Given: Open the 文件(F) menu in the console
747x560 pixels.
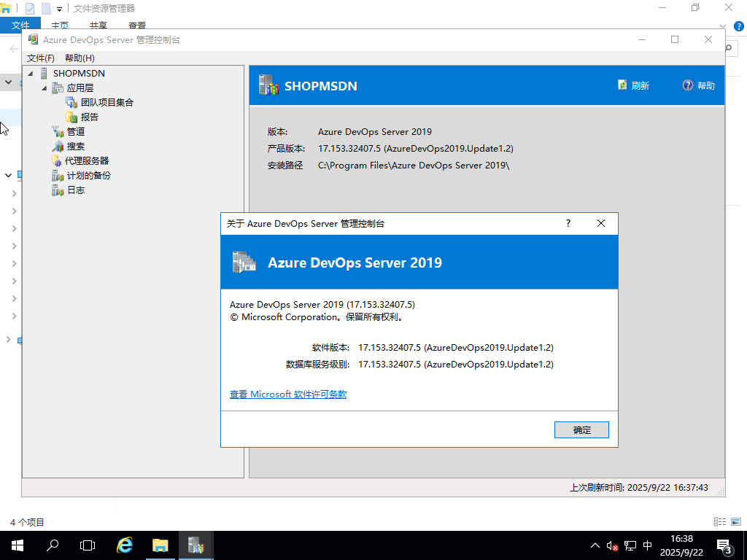Looking at the screenshot, I should click(x=41, y=58).
